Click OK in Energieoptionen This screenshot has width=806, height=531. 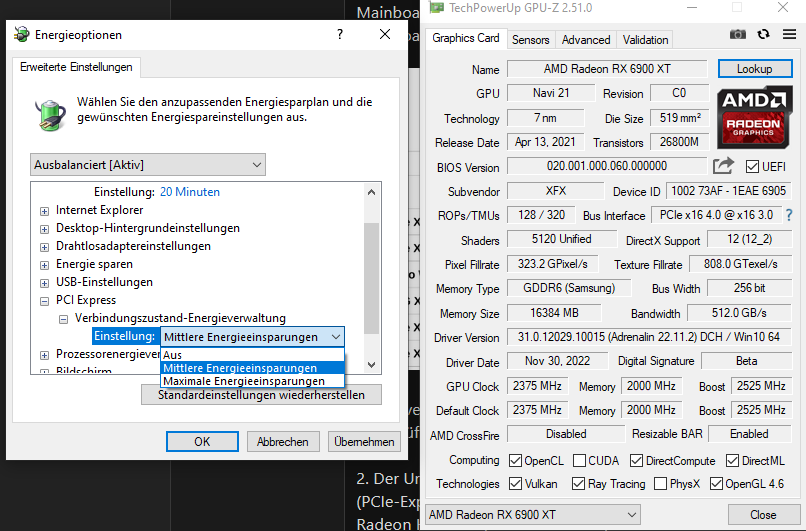point(202,442)
